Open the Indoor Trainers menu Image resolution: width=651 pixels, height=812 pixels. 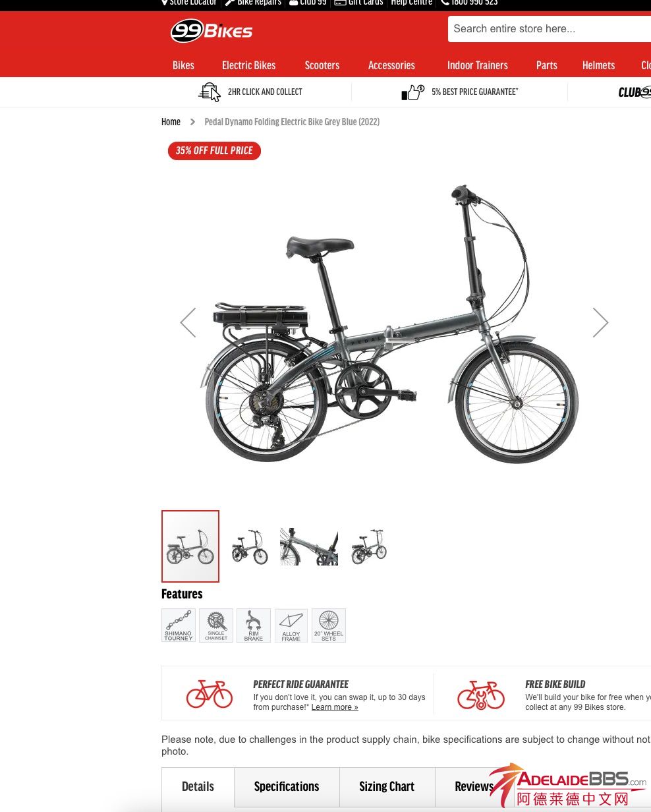(478, 65)
